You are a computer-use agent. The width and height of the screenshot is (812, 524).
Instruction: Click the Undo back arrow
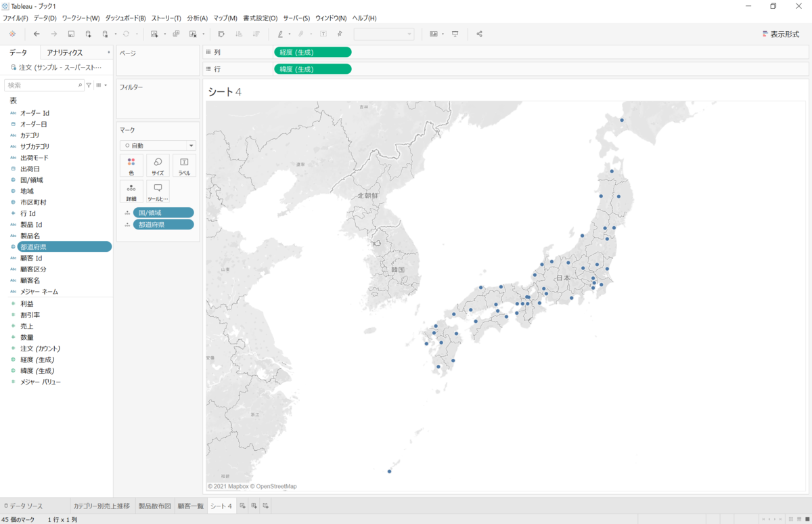point(37,34)
